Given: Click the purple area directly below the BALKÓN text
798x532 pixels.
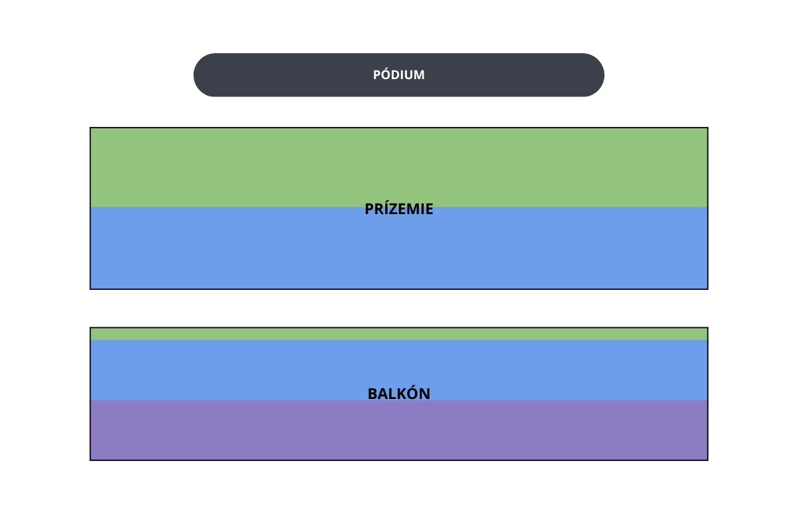Looking at the screenshot, I should [x=399, y=432].
